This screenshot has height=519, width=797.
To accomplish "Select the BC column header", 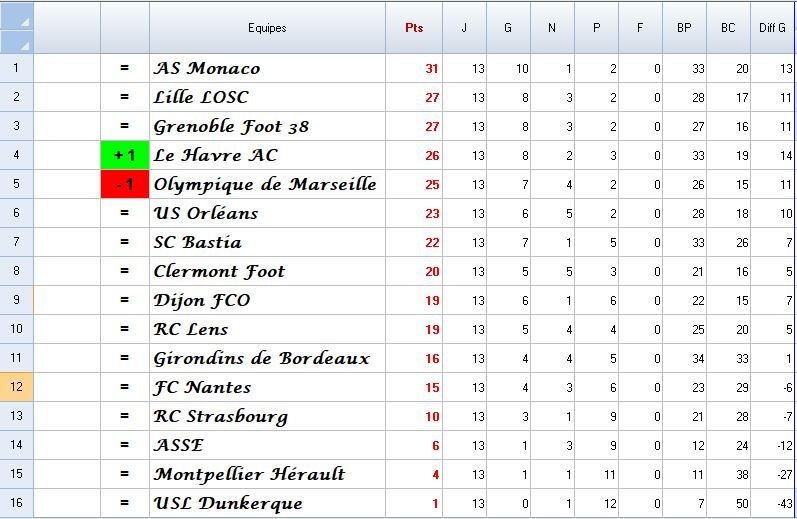I will pyautogui.click(x=728, y=28).
